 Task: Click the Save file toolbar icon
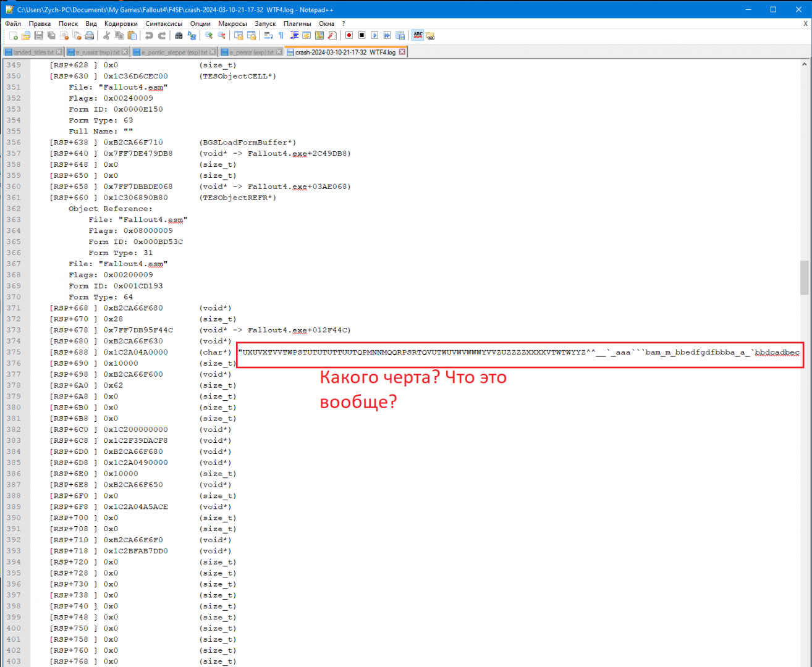tap(38, 36)
